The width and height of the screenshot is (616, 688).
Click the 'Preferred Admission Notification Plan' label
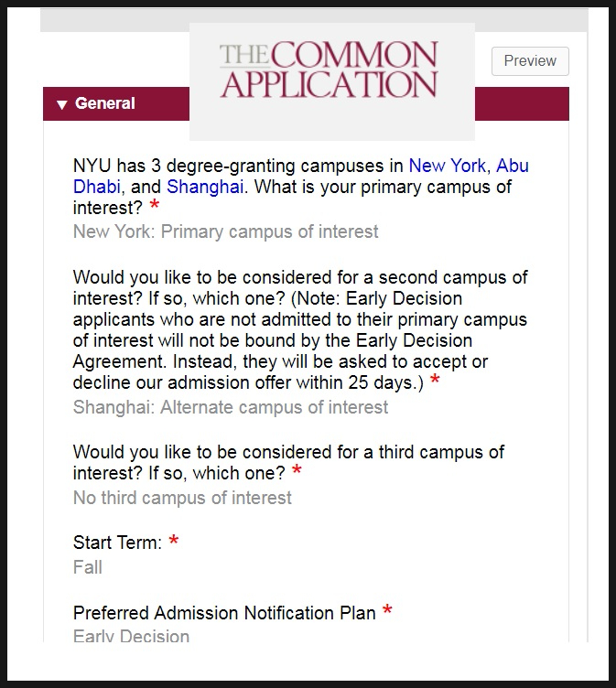(x=224, y=613)
